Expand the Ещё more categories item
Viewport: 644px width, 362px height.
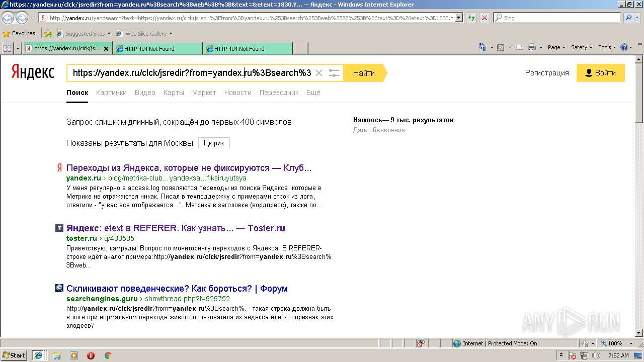(313, 93)
